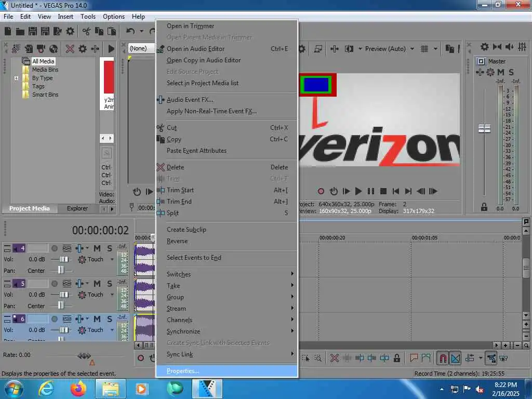Mute audio track 4
Screen dimensions: 532x399
pos(97,248)
